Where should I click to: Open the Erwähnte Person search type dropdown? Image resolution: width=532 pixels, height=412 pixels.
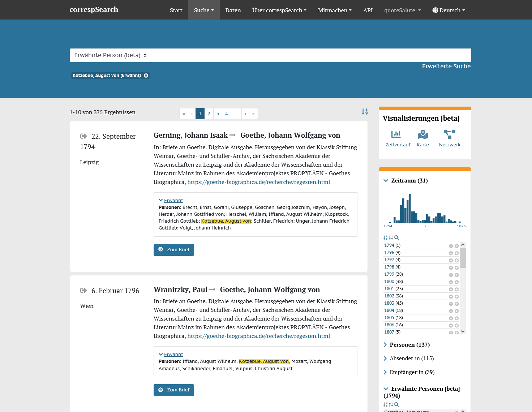pos(110,55)
